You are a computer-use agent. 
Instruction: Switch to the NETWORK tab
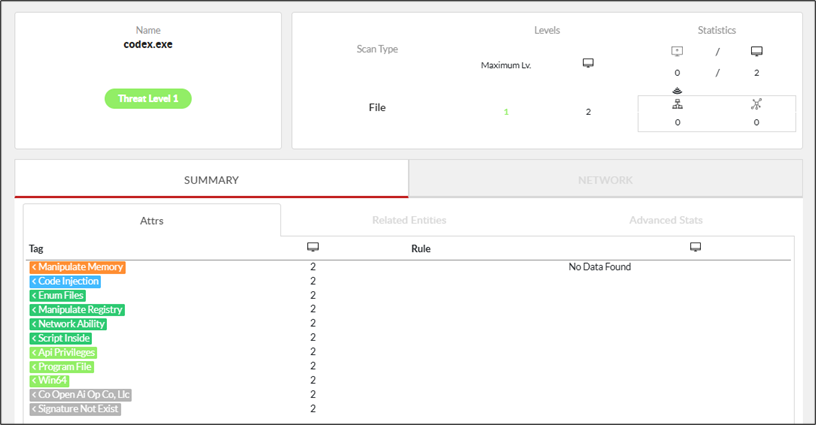(x=605, y=180)
